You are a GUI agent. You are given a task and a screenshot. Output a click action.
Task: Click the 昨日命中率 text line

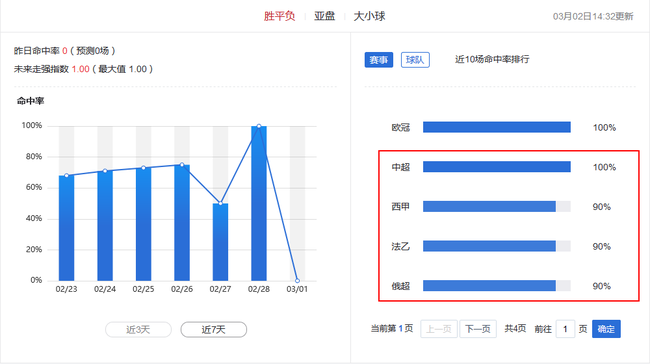[65, 51]
